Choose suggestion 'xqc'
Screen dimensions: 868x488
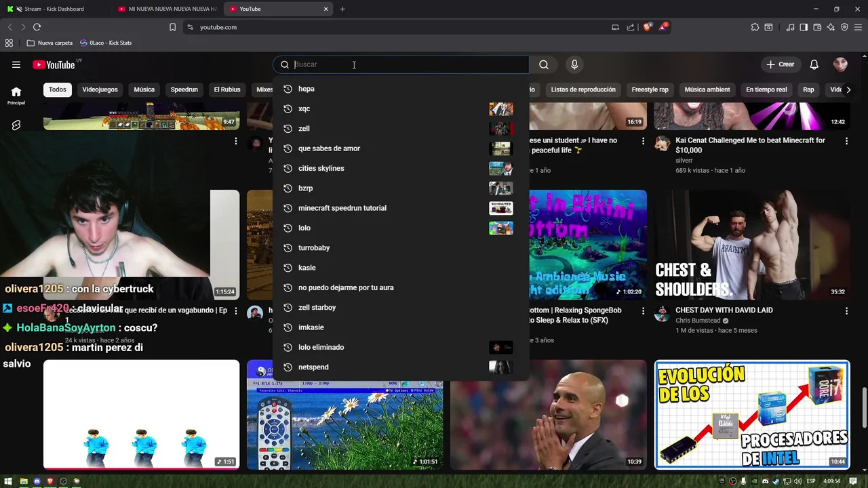point(401,108)
